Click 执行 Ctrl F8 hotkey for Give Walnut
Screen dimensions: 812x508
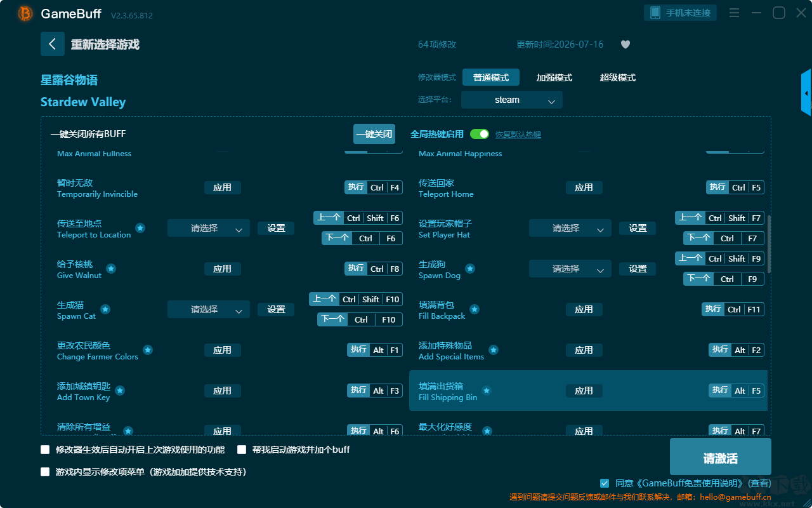[374, 269]
